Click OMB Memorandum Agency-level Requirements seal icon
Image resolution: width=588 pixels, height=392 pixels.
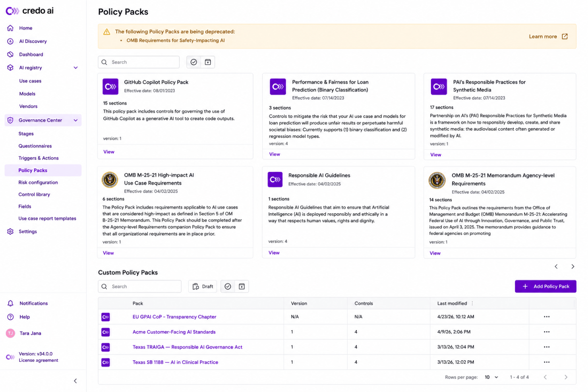pos(437,180)
